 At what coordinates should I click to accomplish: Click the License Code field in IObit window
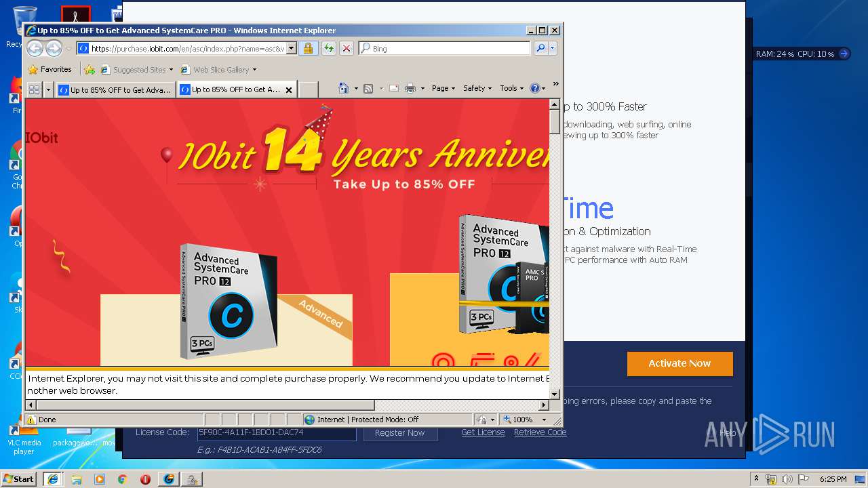(277, 432)
